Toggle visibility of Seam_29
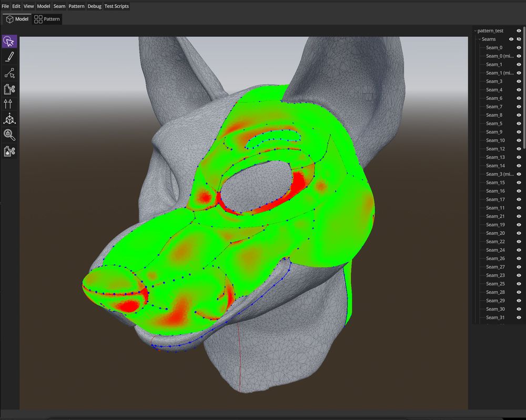 (519, 301)
